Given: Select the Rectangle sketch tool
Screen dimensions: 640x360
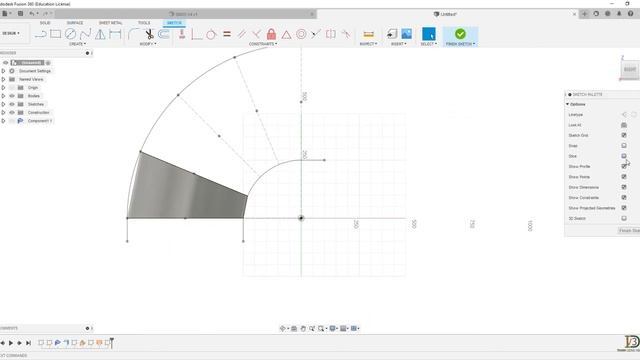Looking at the screenshot, I should click(x=56, y=34).
